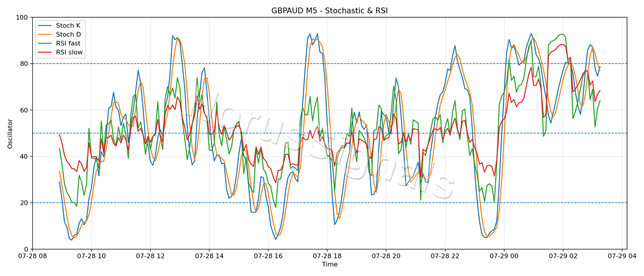644x276 pixels.
Task: Click the green RSI fast legend line sample
Action: coord(45,43)
